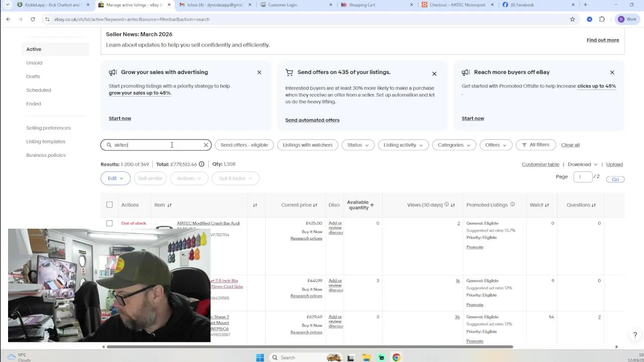Open Scheduled listings in the sidebar
The width and height of the screenshot is (644, 362).
coord(39,90)
